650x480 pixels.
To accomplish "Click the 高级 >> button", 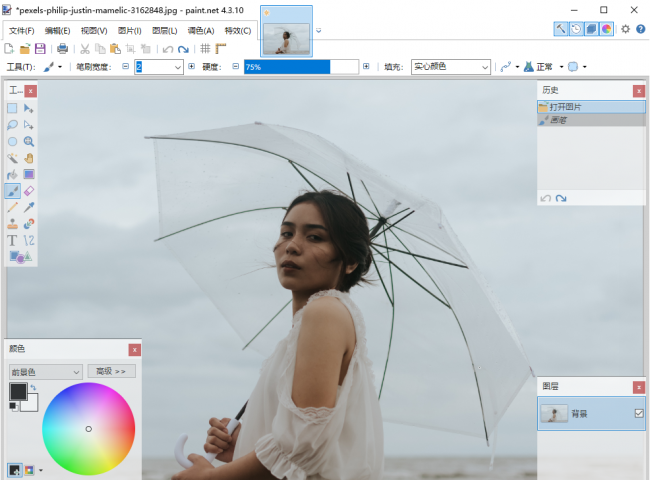I will (112, 371).
